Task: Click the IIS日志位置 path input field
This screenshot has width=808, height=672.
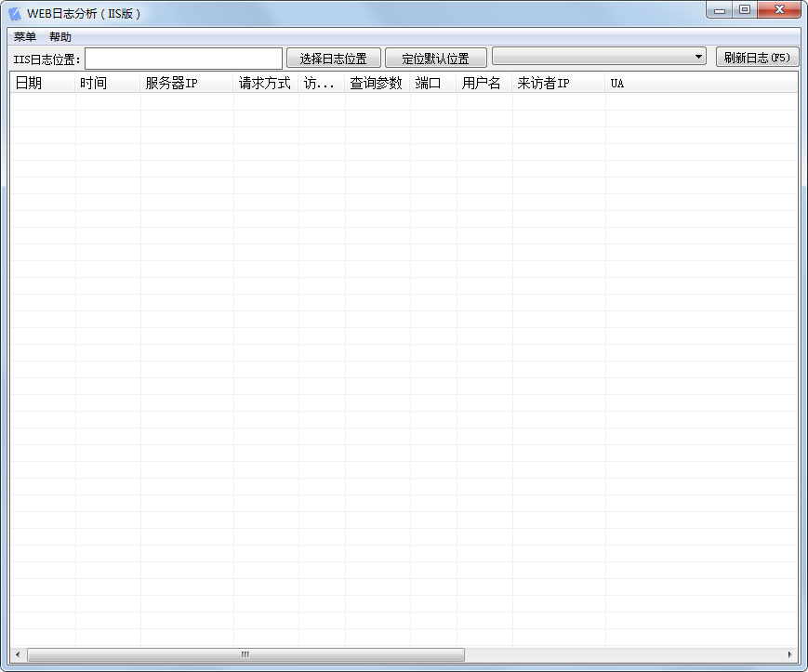Action: [x=183, y=59]
